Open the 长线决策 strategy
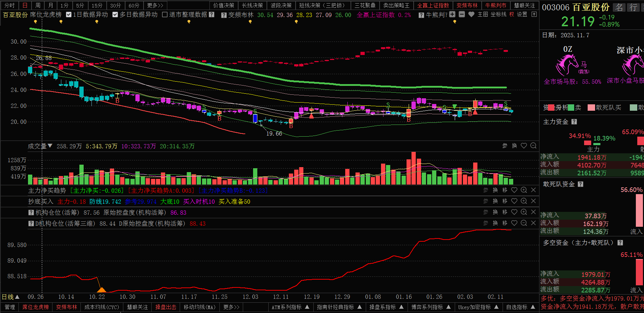 252,5
